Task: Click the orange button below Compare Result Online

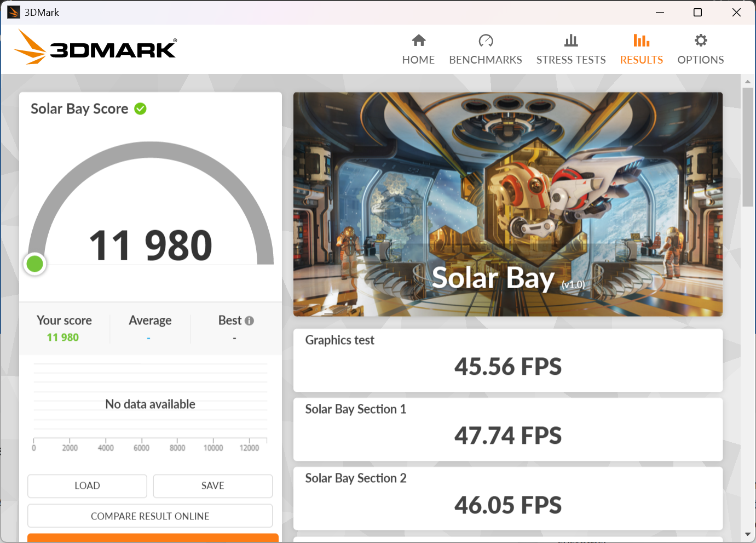Action: coord(153,538)
